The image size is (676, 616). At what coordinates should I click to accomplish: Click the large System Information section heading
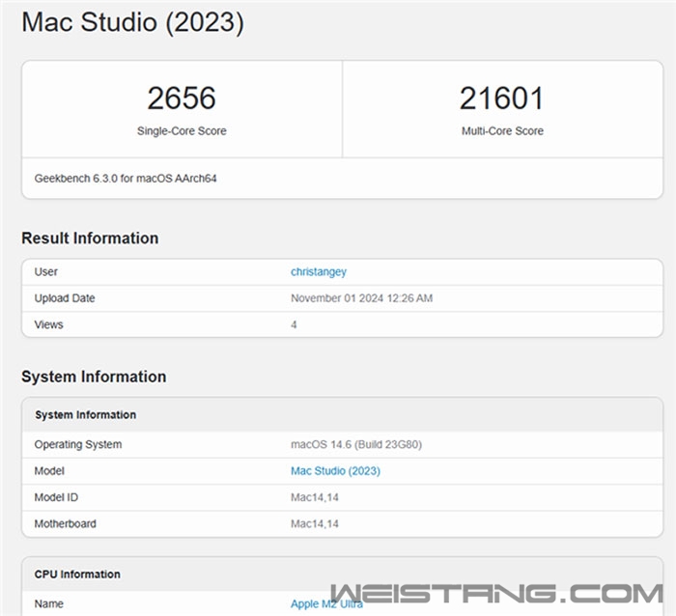click(x=94, y=377)
